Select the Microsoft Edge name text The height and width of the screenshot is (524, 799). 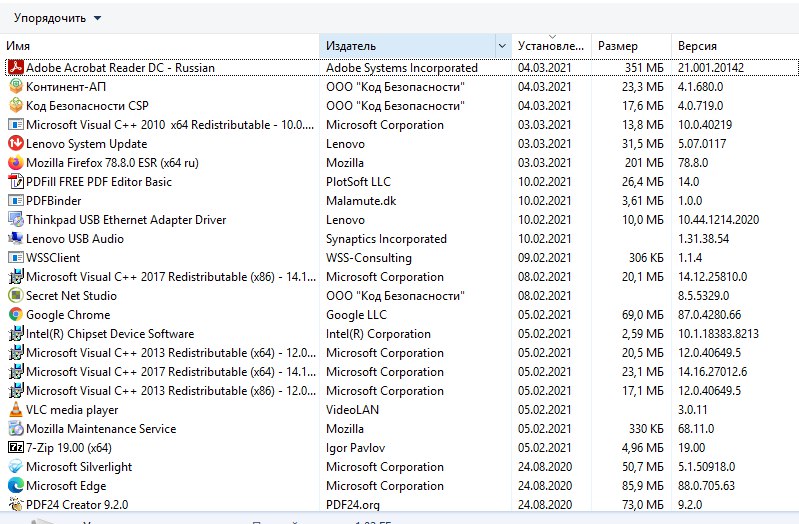(x=66, y=486)
